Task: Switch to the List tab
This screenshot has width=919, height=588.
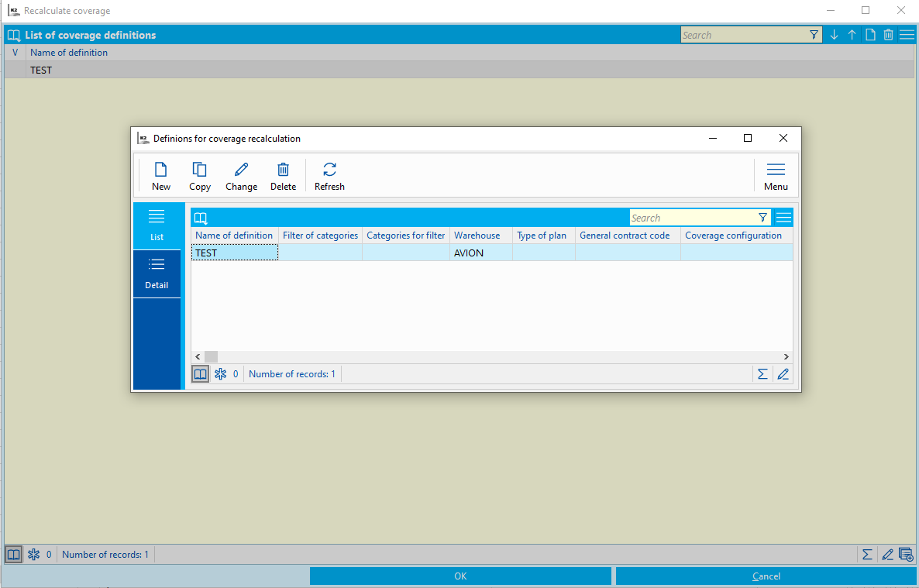Action: click(x=157, y=225)
